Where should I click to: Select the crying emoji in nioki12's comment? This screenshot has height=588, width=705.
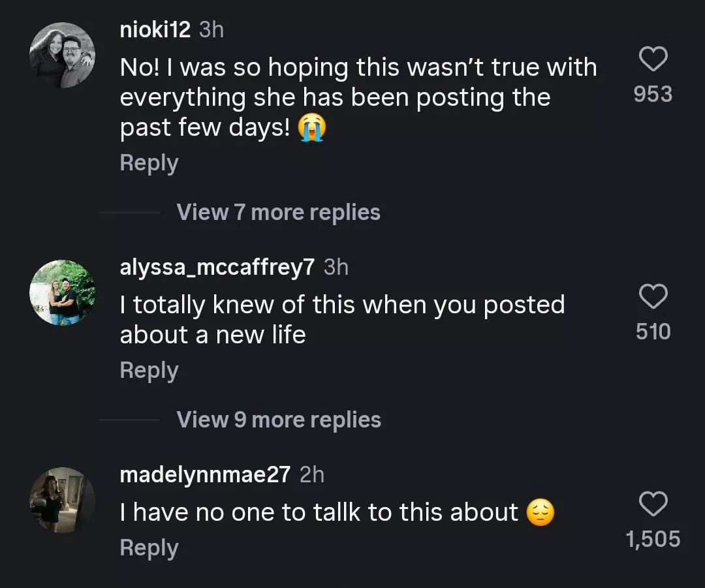[x=312, y=128]
